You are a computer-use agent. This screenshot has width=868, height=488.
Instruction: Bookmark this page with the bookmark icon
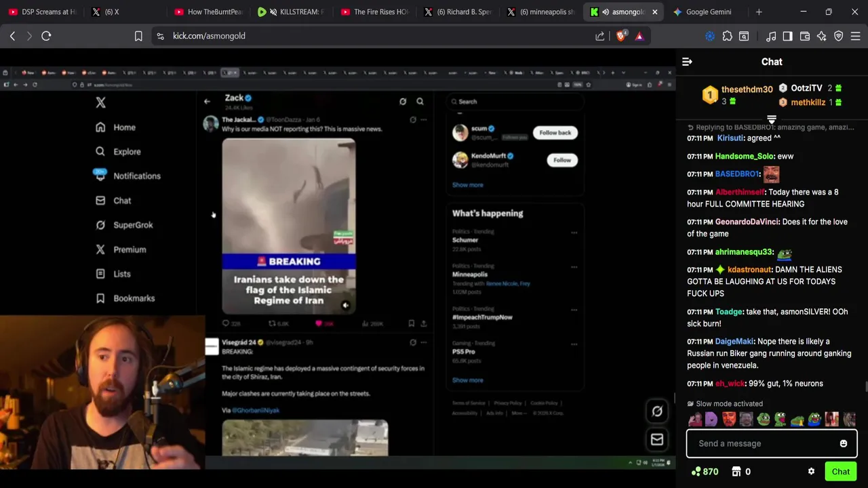click(138, 36)
